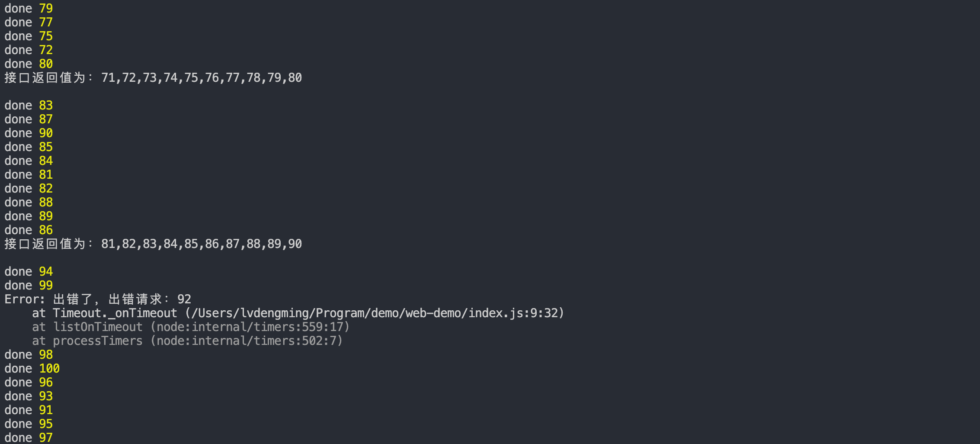Click the yellow number 99
980x444 pixels.
point(46,285)
